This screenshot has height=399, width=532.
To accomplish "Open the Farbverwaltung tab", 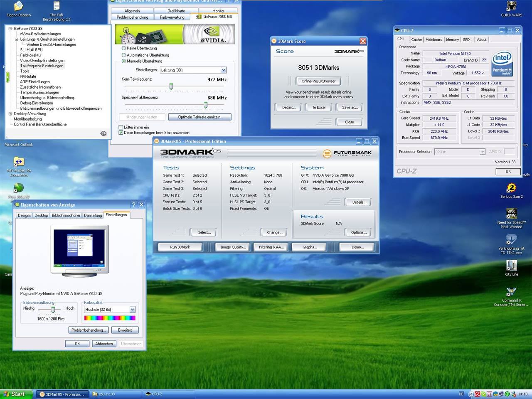I will [172, 17].
